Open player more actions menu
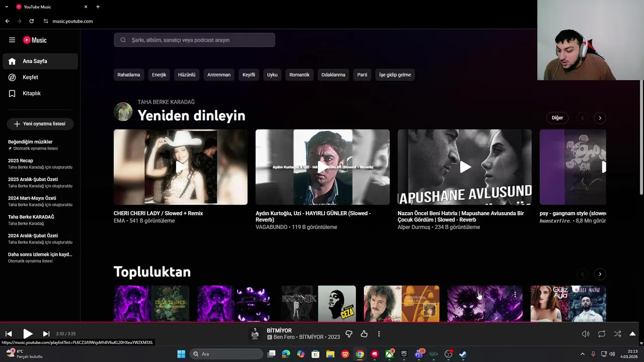644x362 pixels. (379, 334)
